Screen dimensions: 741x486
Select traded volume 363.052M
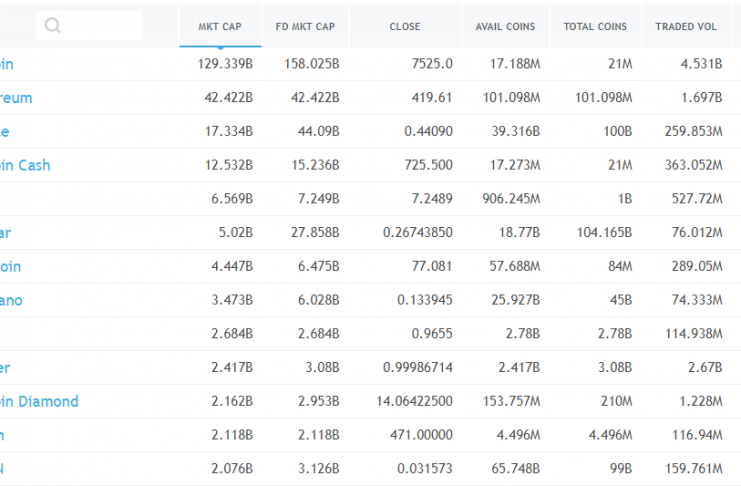pos(694,165)
